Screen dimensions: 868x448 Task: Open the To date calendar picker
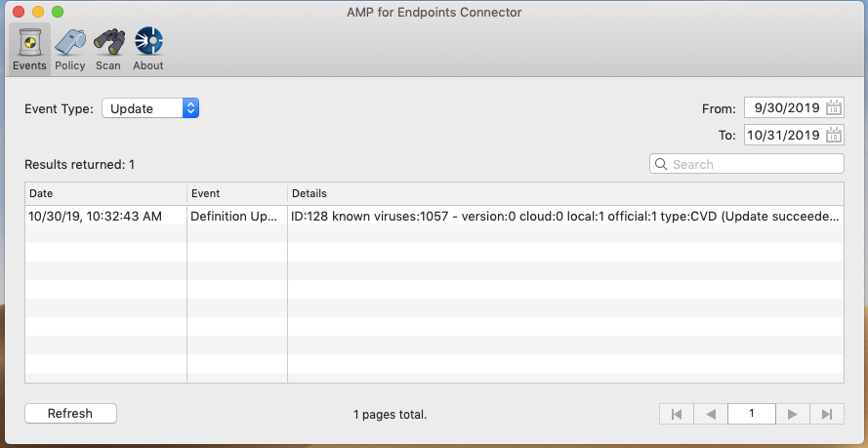click(834, 135)
